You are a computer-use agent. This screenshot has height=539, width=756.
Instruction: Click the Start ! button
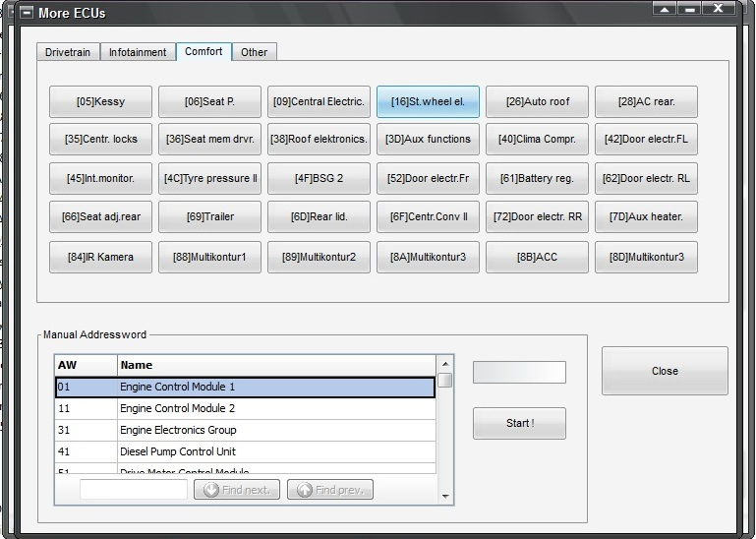519,424
